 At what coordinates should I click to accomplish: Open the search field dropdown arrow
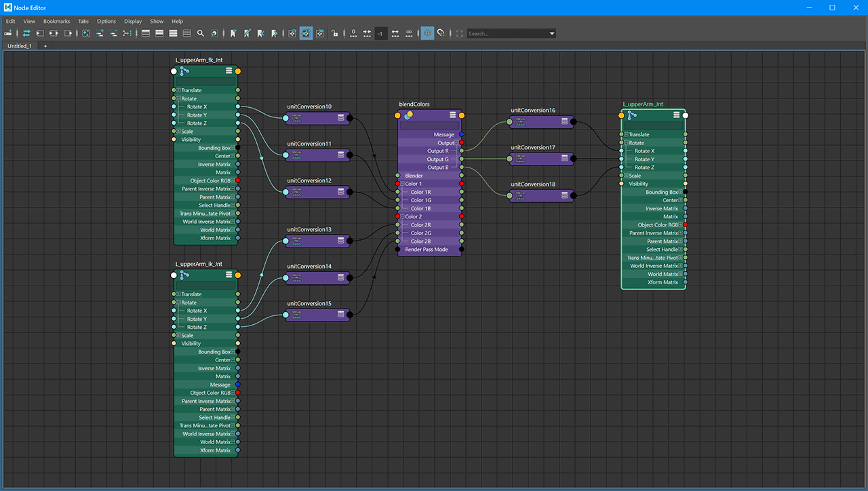(x=552, y=33)
